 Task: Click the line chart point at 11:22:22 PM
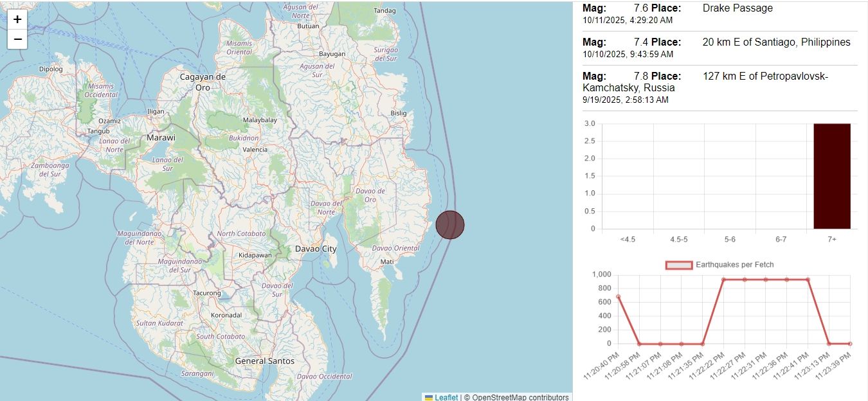724,280
